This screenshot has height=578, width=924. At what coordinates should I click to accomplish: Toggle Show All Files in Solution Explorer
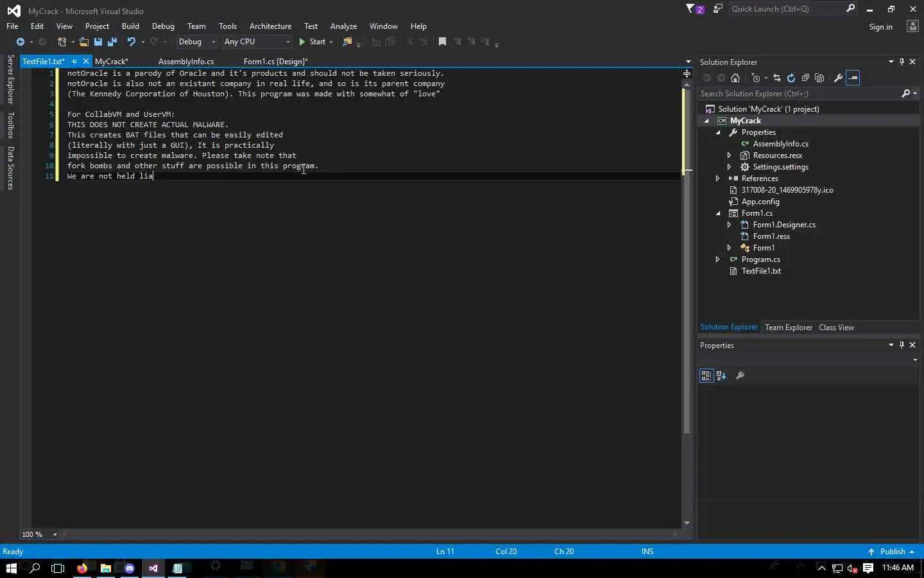coord(819,78)
